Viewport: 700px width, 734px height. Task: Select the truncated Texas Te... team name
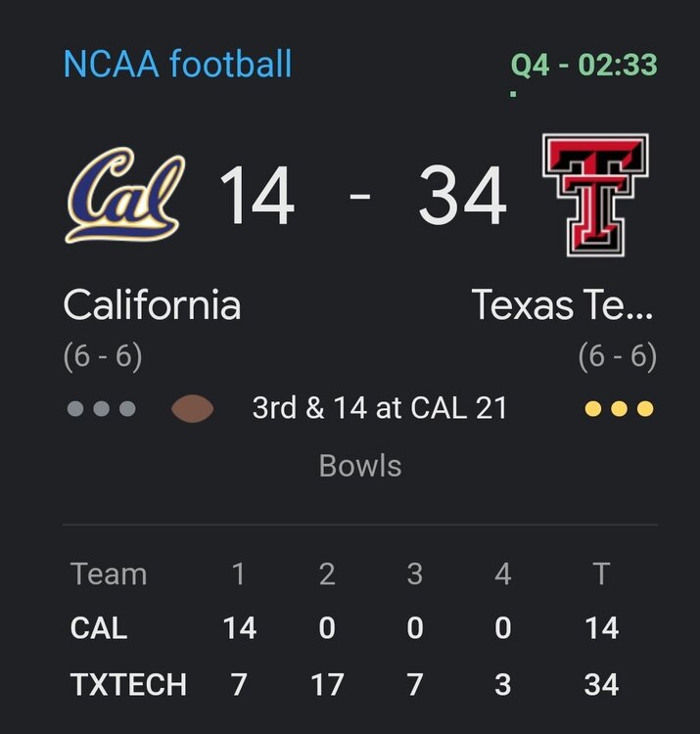(x=562, y=305)
